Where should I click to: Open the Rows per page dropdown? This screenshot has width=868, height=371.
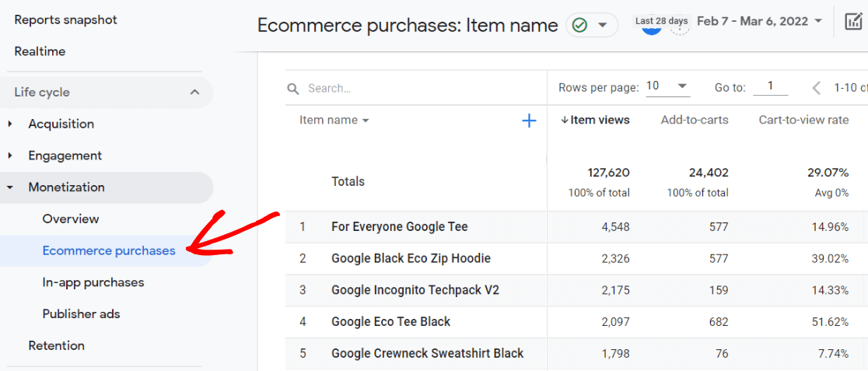pyautogui.click(x=667, y=86)
